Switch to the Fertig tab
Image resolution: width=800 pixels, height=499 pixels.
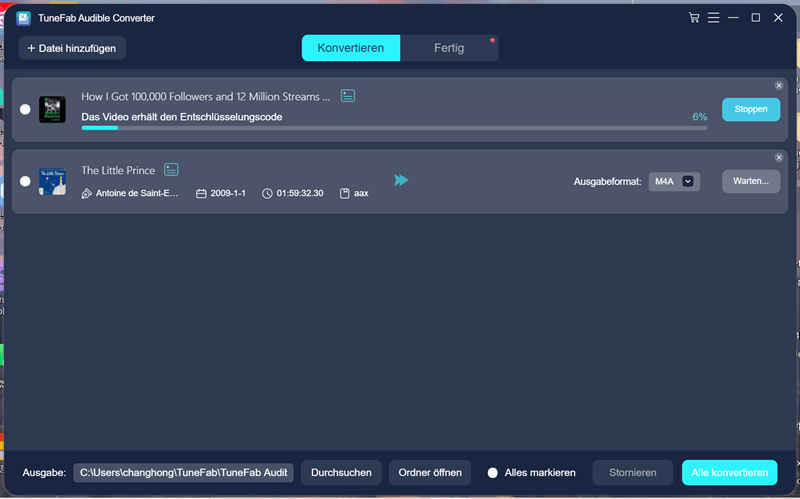tap(449, 48)
